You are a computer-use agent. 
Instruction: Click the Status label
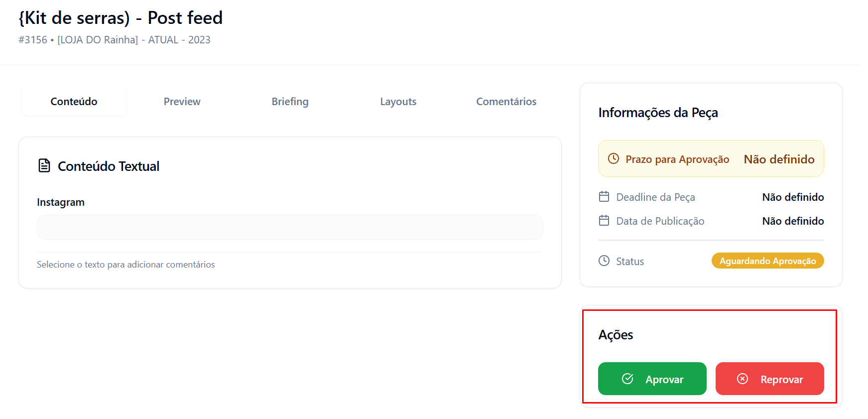click(x=630, y=262)
